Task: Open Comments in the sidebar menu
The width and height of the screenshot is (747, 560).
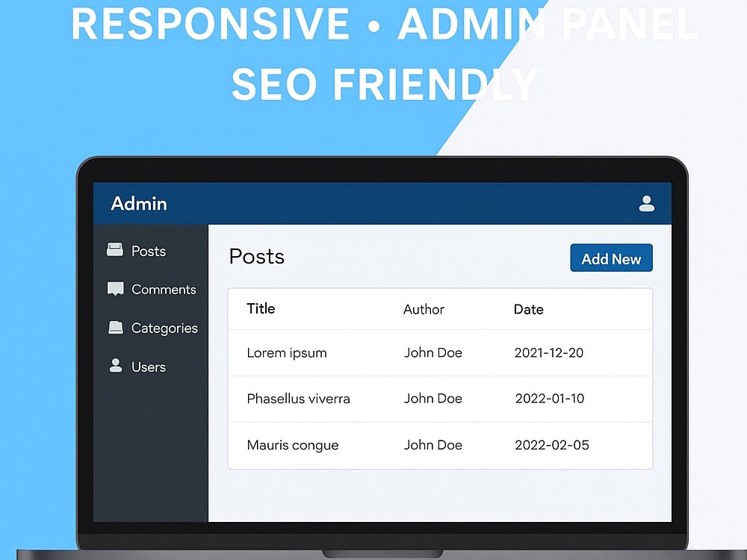Action: (164, 290)
